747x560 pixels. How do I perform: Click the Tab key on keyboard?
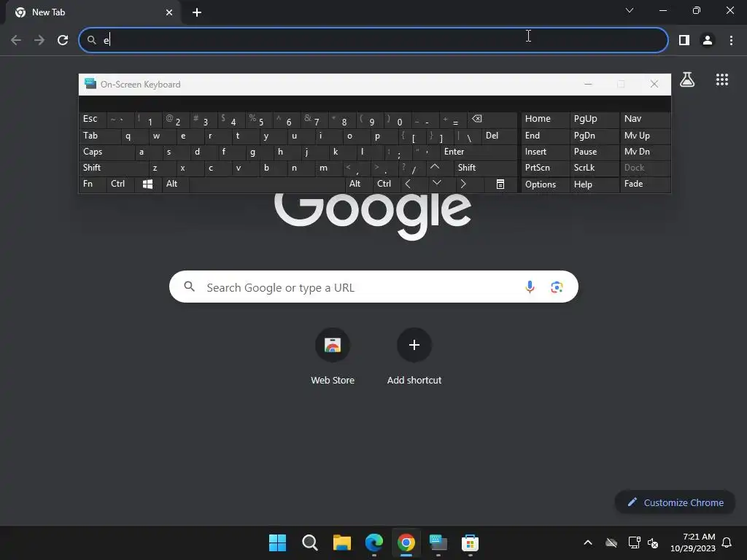[99, 136]
